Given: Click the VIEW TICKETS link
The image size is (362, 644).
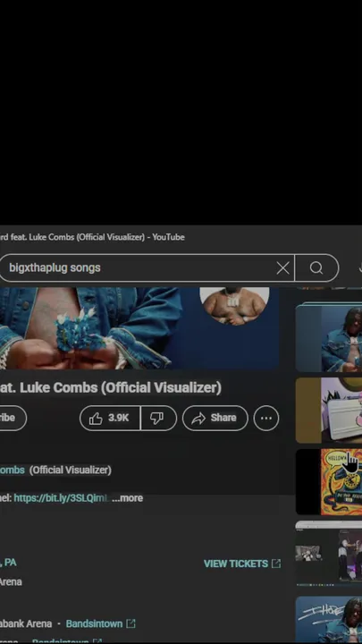Looking at the screenshot, I should (x=236, y=563).
